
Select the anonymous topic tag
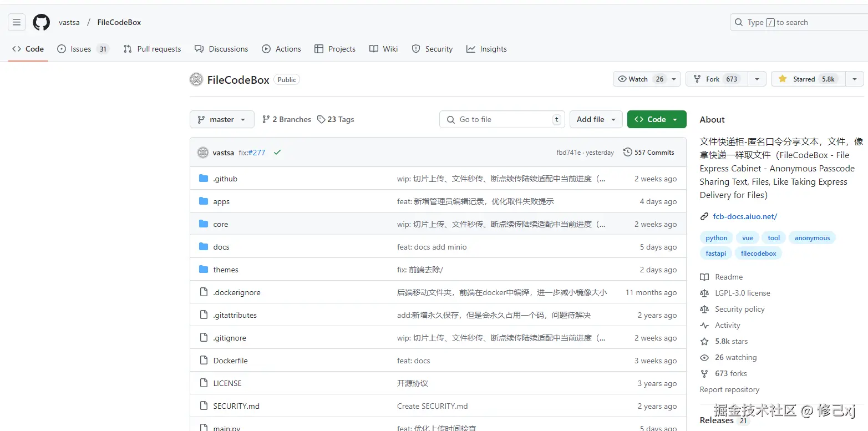click(812, 238)
